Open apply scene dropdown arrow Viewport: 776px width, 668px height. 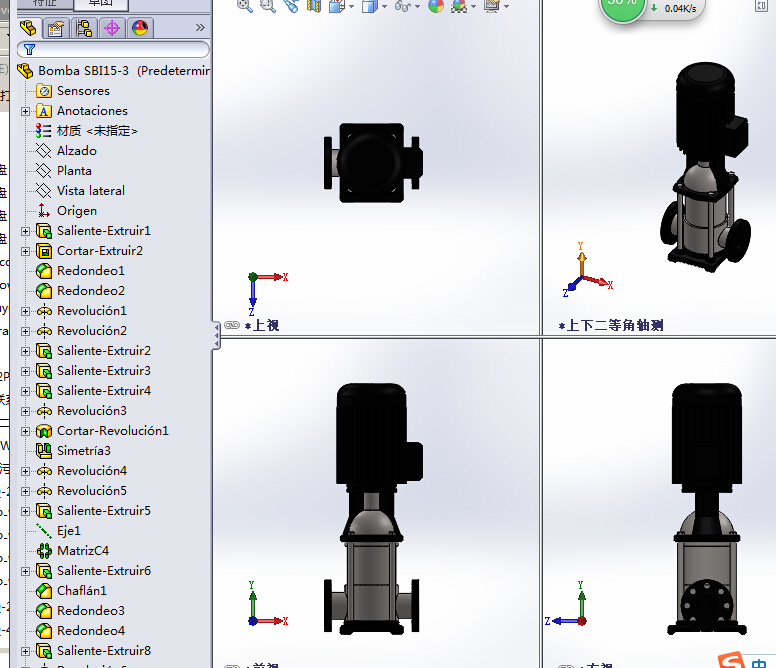click(x=474, y=6)
